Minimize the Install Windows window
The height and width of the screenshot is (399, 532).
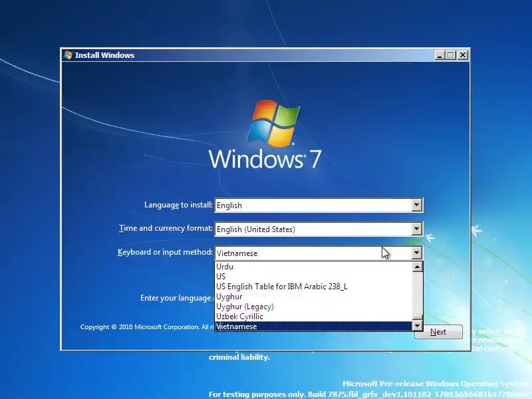[x=440, y=55]
